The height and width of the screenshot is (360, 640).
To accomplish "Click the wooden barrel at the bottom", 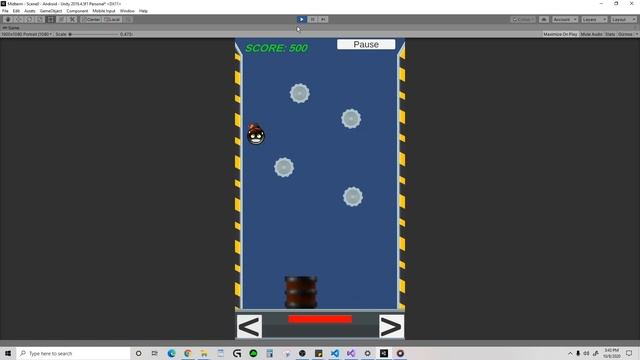I will (301, 292).
